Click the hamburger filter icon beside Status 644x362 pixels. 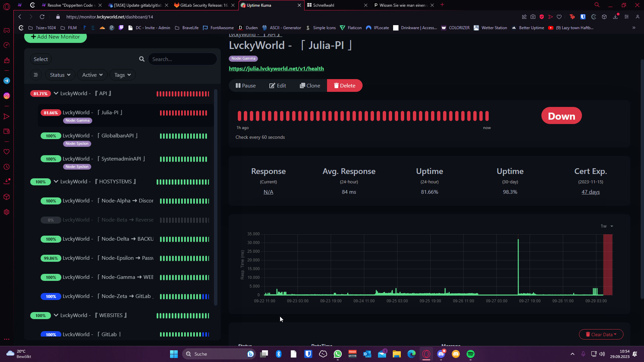[x=36, y=75]
